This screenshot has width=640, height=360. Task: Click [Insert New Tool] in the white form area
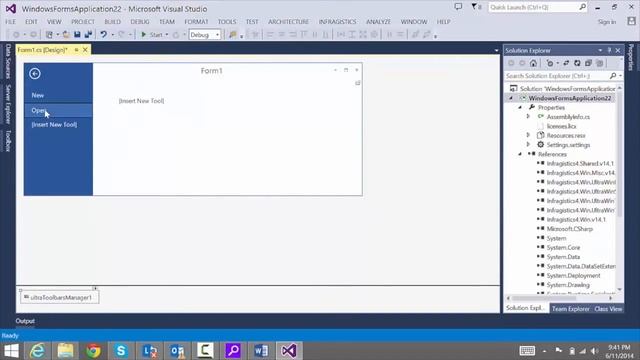[x=141, y=101]
